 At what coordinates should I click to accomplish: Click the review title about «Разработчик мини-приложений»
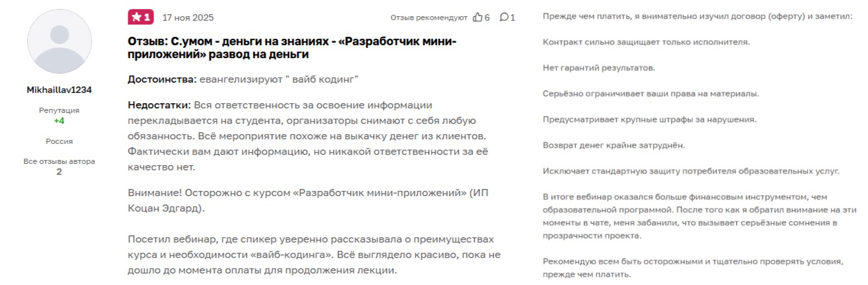click(x=292, y=48)
